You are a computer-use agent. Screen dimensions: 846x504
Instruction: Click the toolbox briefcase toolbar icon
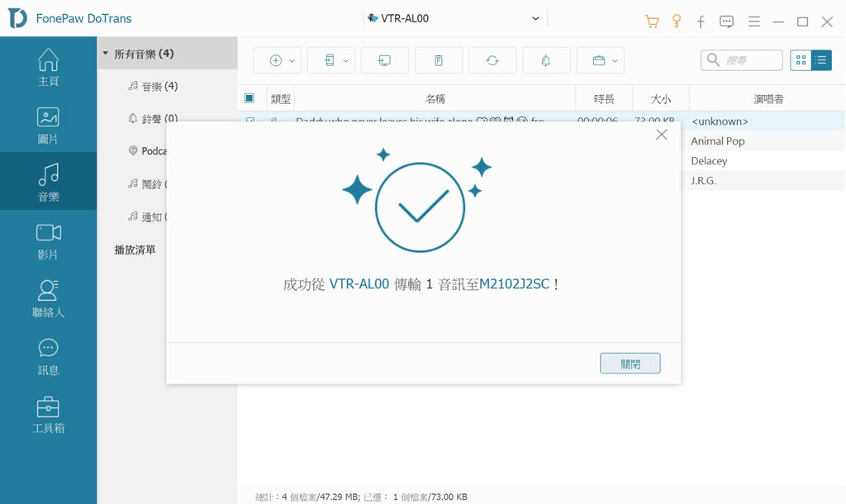598,60
